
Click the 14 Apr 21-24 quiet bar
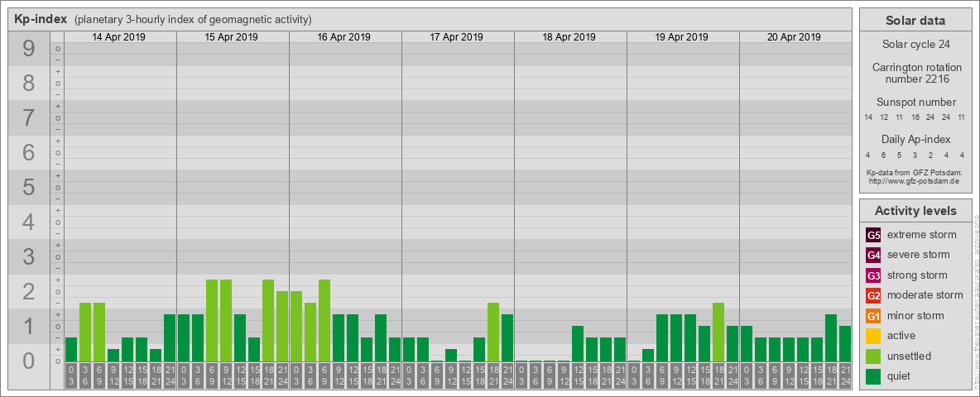170,337
